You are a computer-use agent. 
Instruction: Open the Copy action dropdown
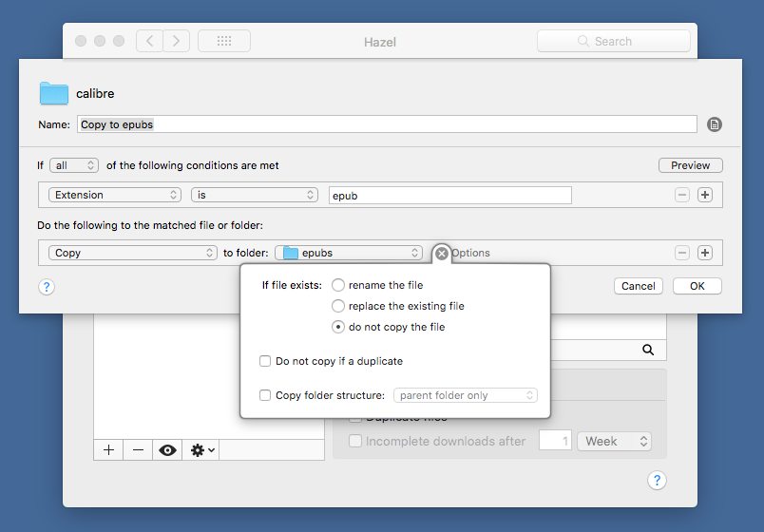pos(133,253)
